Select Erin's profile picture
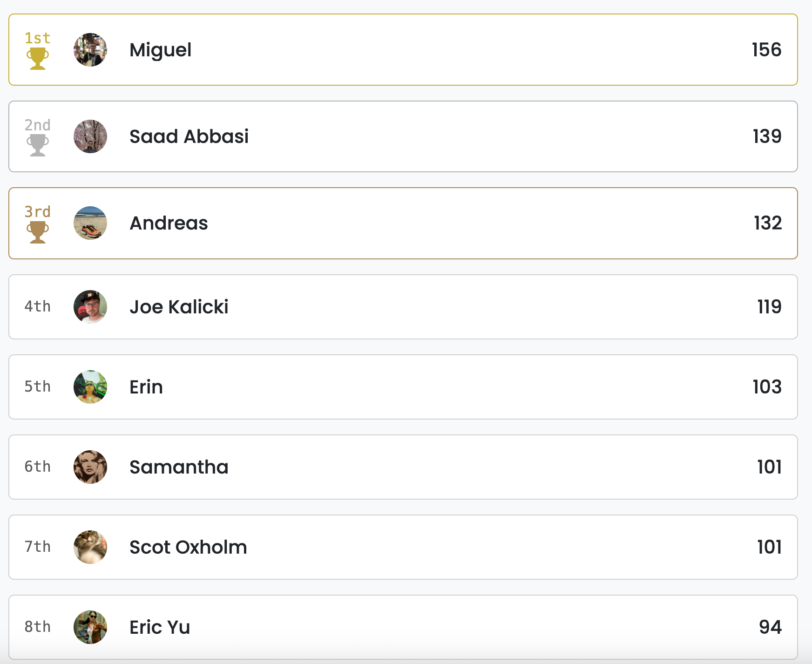The width and height of the screenshot is (812, 664). point(90,387)
